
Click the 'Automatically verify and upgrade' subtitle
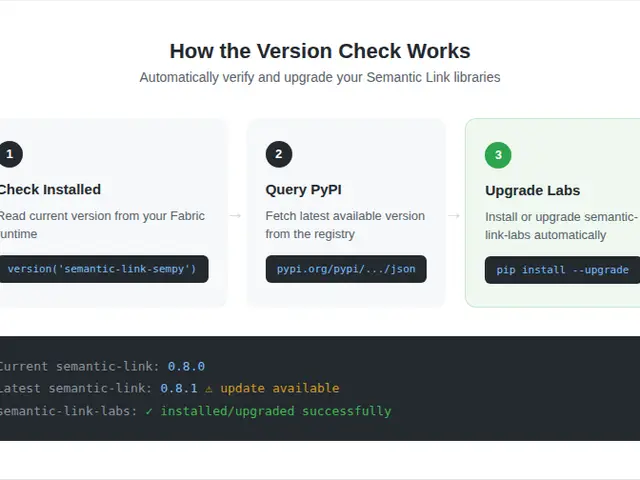point(320,77)
